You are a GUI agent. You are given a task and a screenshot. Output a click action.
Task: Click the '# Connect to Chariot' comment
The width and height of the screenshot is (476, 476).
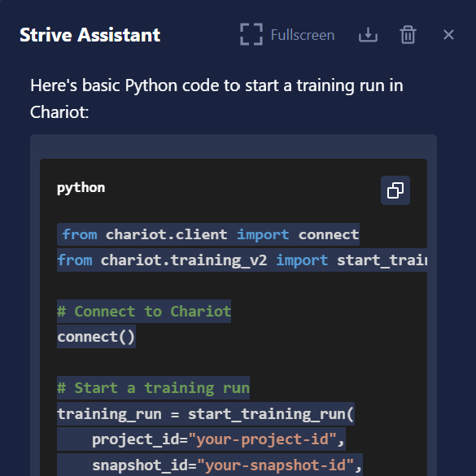(144, 311)
